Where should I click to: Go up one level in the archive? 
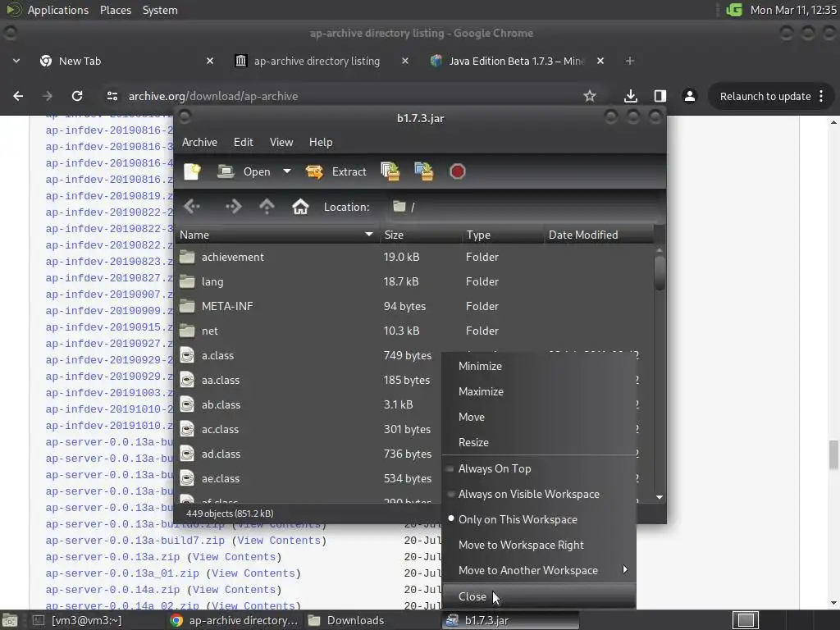click(267, 207)
